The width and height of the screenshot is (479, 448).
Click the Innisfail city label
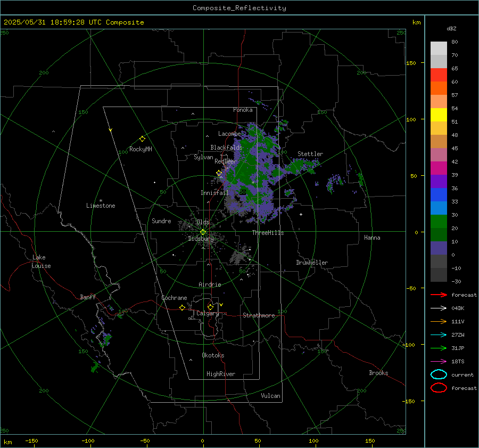(x=214, y=193)
